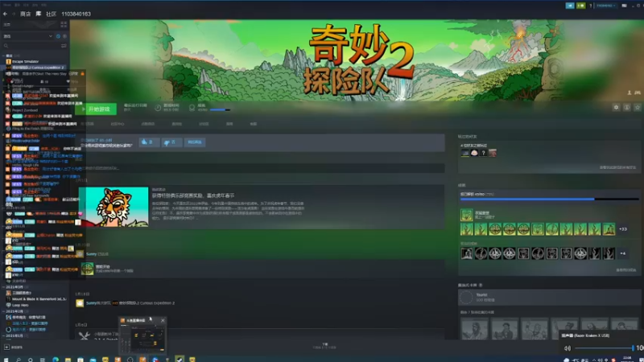
Task: Open the 社区 community tab
Action: pyautogui.click(x=51, y=14)
